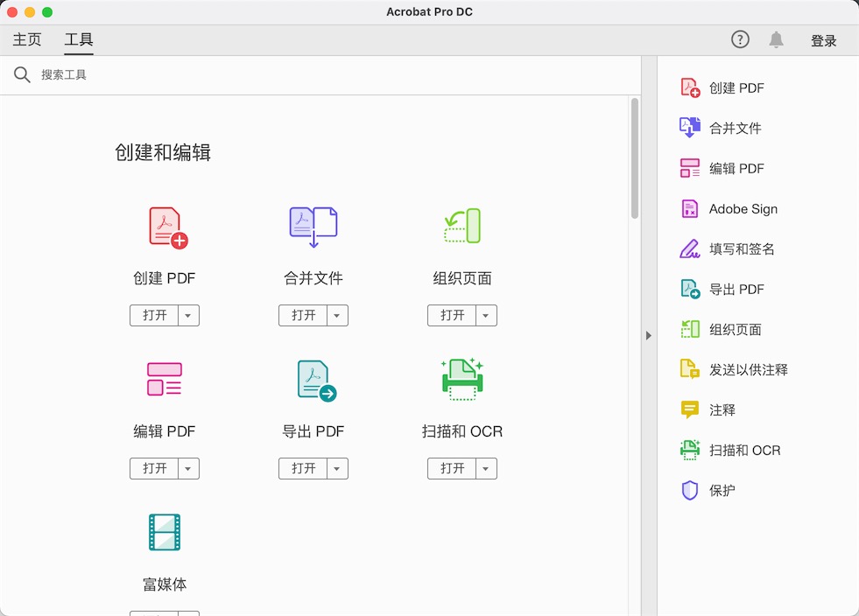Click 打开 button under 扫描和 OCR
This screenshot has height=616, width=859.
point(452,469)
